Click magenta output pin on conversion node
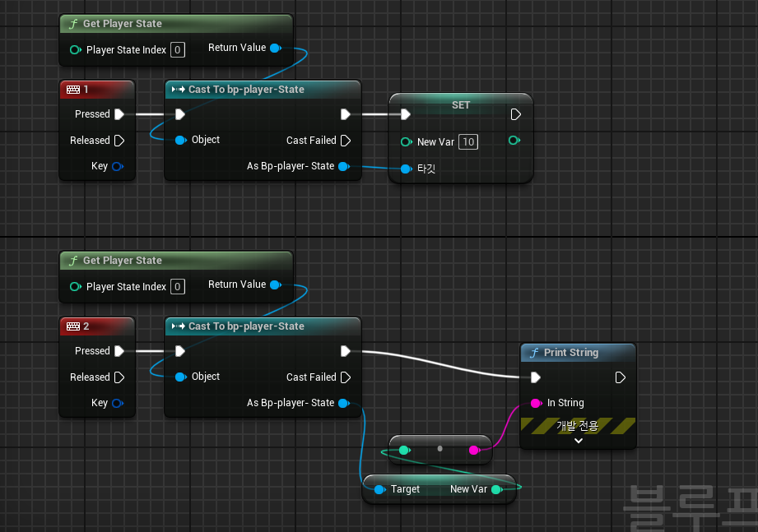 tap(474, 451)
